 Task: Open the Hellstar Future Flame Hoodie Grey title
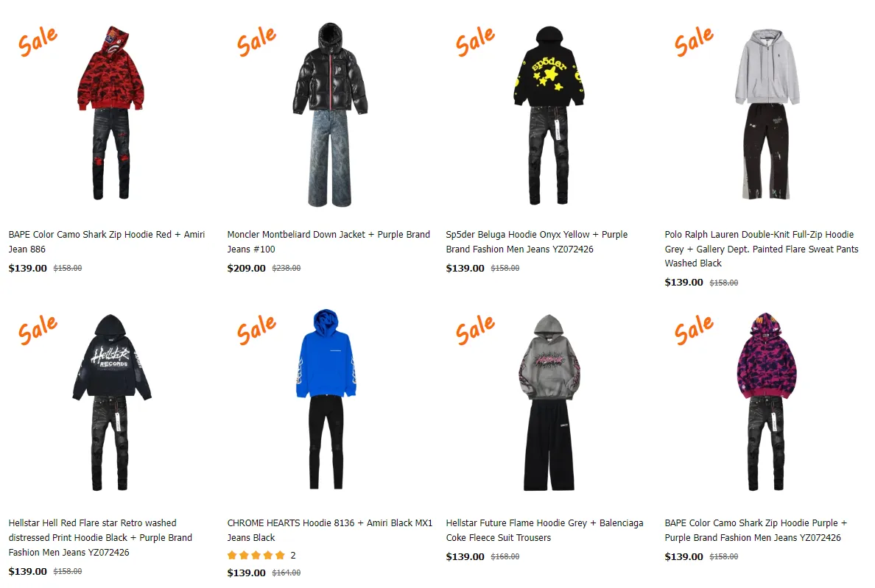click(544, 530)
